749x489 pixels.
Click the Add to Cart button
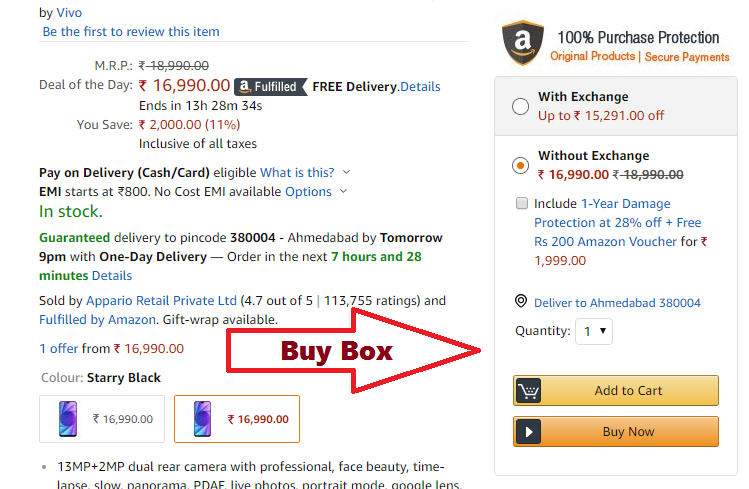pos(616,391)
